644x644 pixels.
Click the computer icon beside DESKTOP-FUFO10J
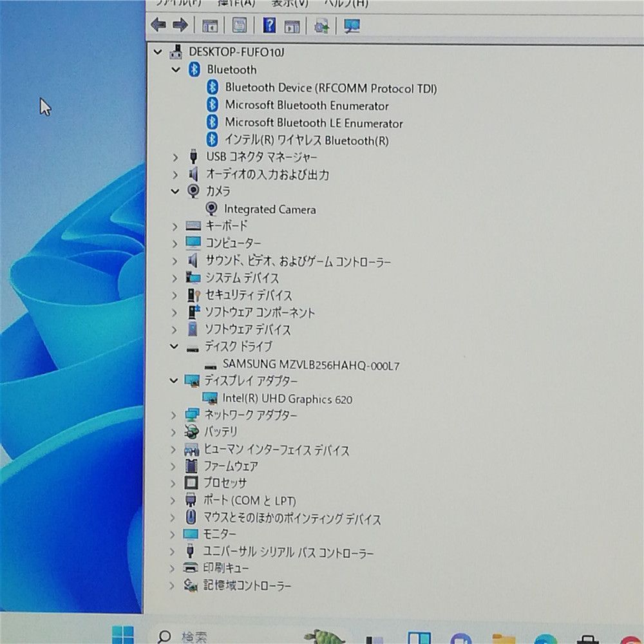(x=176, y=52)
